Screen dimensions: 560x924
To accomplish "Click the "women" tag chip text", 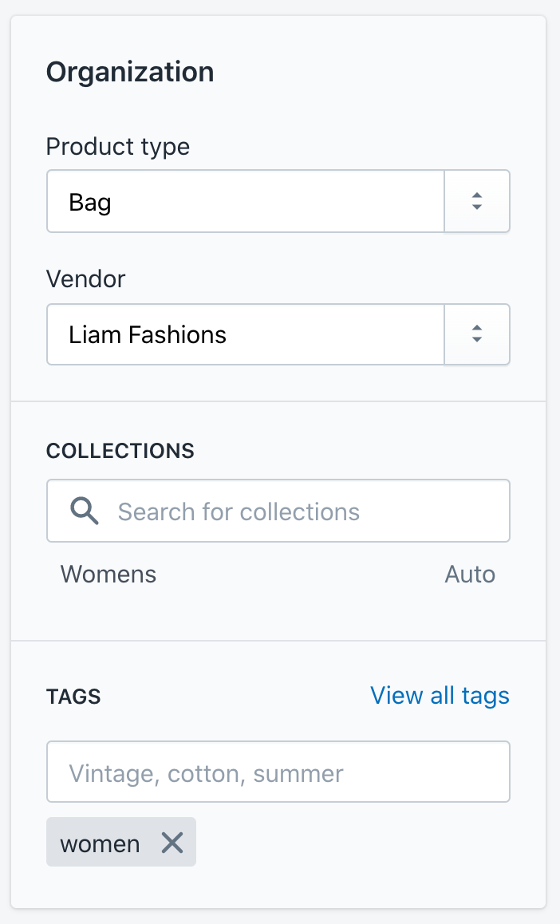I will pos(100,843).
